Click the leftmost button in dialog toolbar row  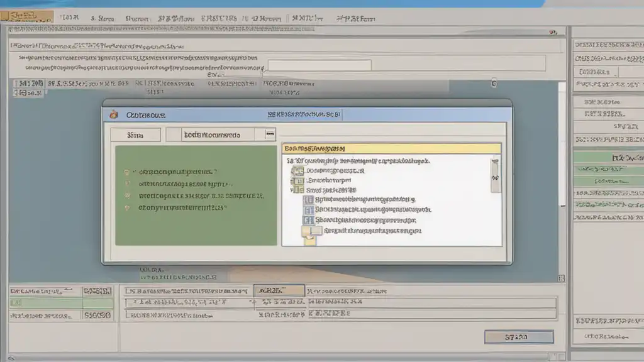pyautogui.click(x=136, y=134)
